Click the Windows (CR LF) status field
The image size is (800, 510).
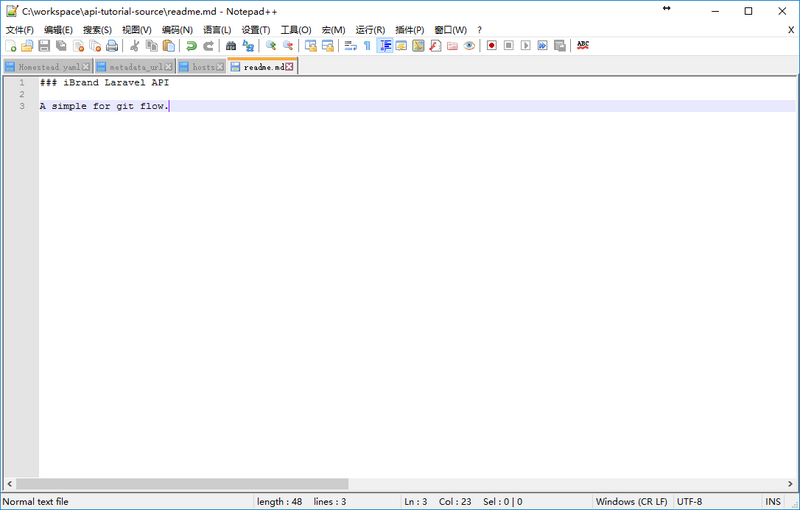coord(632,502)
